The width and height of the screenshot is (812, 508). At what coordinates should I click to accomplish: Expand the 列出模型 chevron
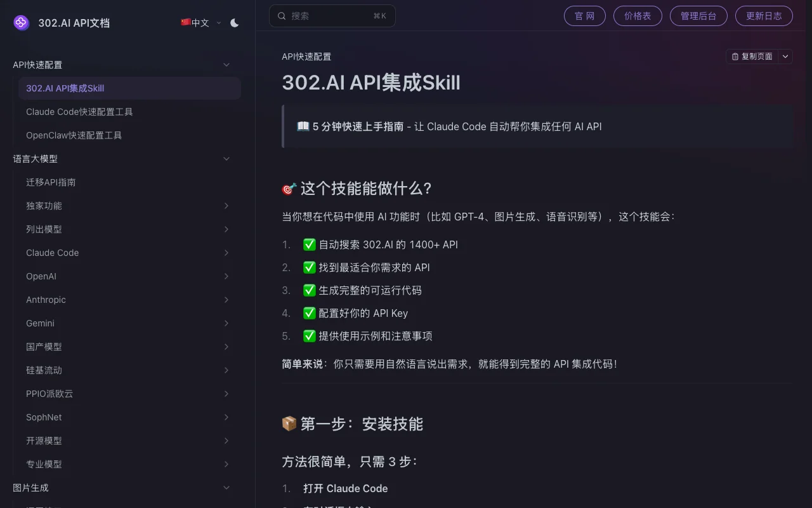coord(226,229)
